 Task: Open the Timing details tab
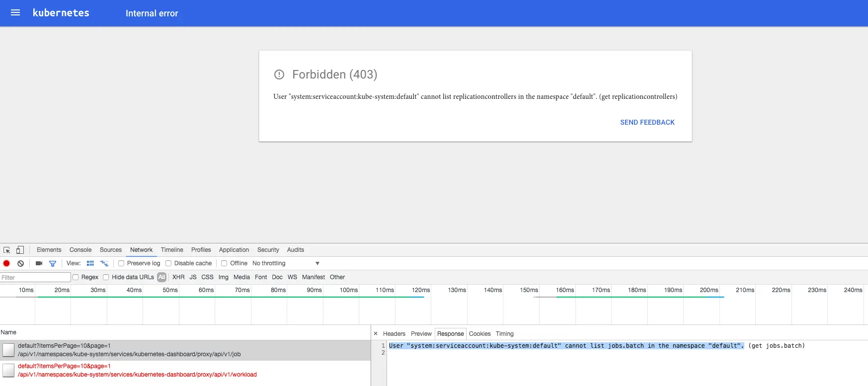(504, 334)
